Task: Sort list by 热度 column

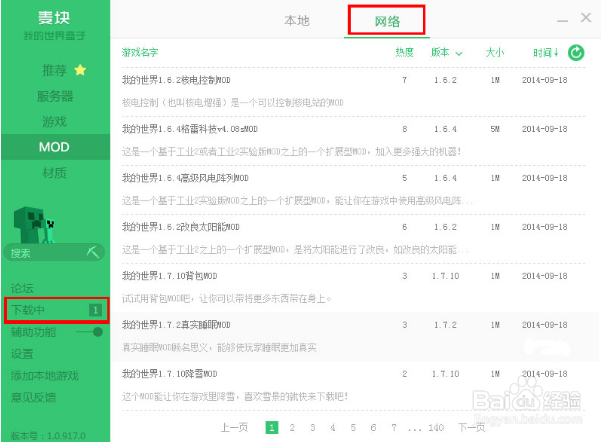Action: [404, 52]
